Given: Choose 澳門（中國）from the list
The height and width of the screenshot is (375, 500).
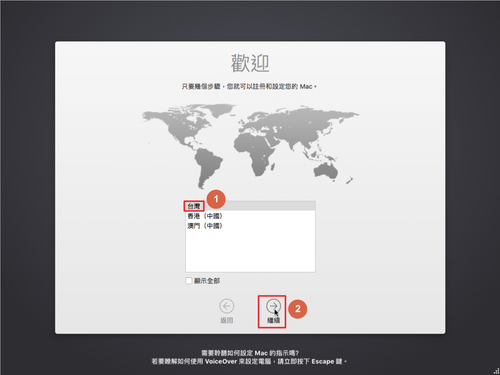Looking at the screenshot, I should click(x=250, y=226).
